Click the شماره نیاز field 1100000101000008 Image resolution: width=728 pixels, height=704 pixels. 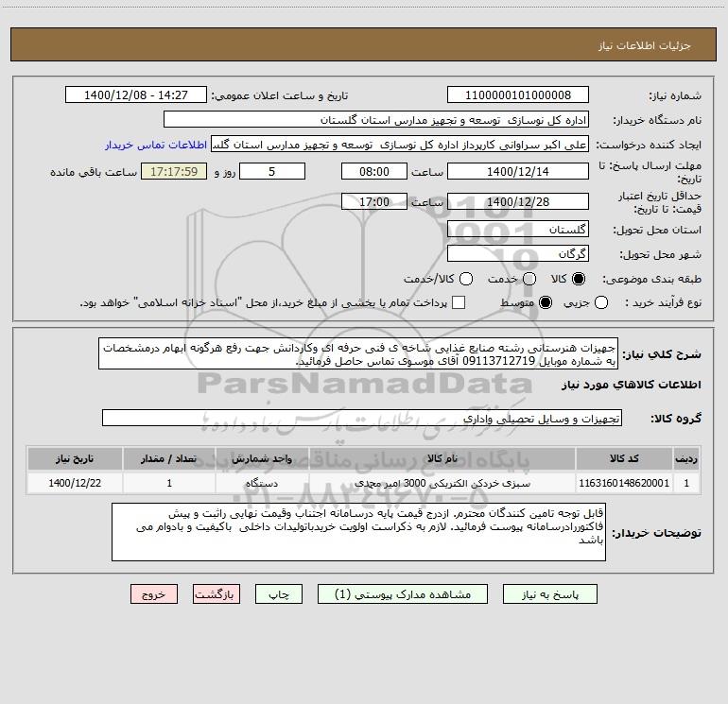click(x=518, y=95)
